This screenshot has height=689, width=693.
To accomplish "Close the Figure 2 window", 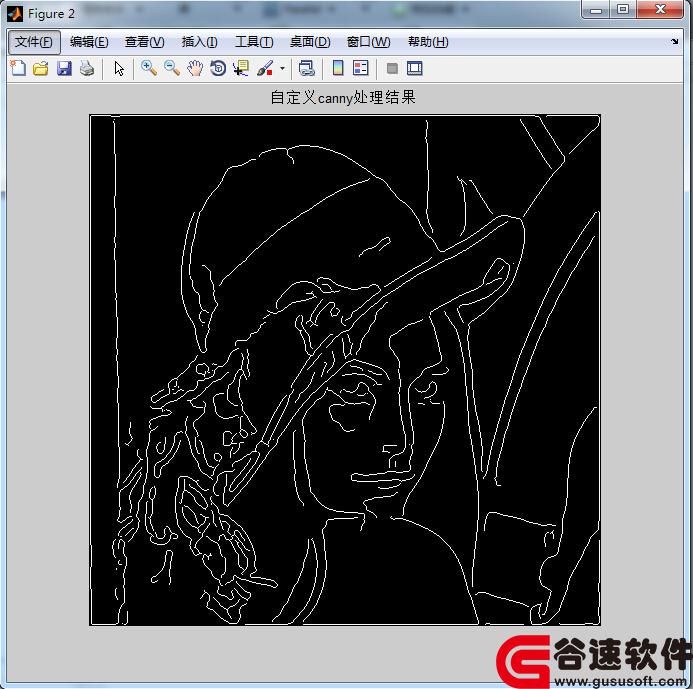I will point(660,9).
